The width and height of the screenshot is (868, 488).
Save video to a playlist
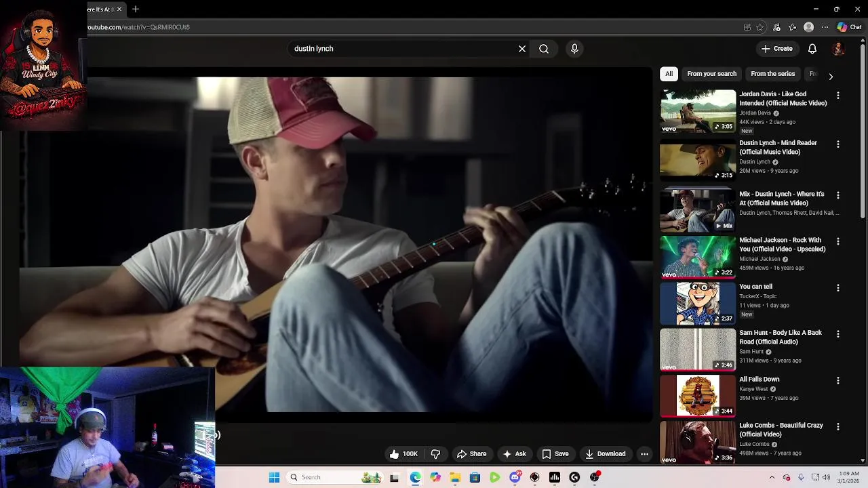pyautogui.click(x=555, y=454)
